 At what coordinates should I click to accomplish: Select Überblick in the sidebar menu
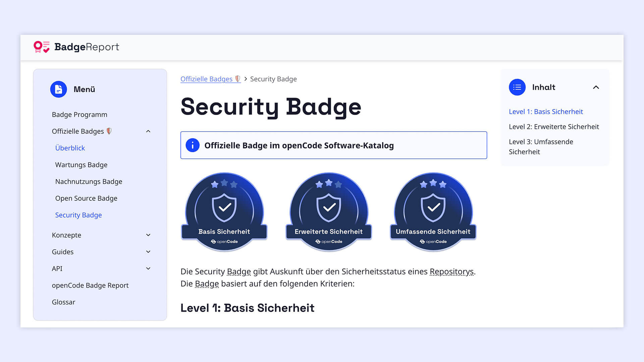click(x=70, y=148)
